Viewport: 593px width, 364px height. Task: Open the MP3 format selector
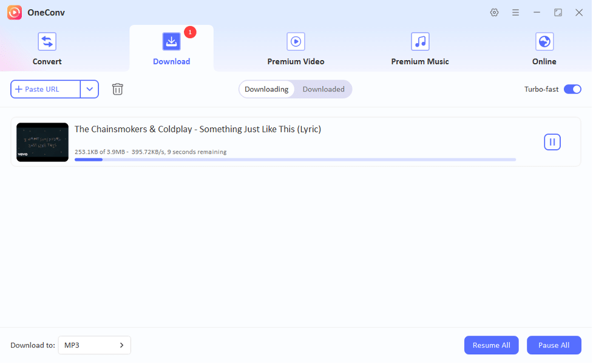pyautogui.click(x=94, y=345)
